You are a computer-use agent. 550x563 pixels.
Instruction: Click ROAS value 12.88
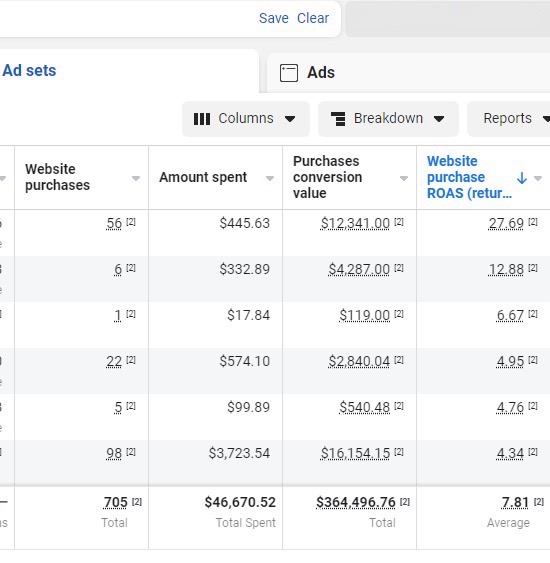506,269
